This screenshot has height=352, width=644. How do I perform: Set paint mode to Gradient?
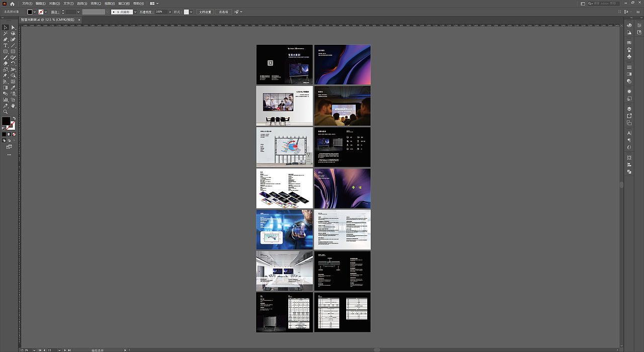9,134
